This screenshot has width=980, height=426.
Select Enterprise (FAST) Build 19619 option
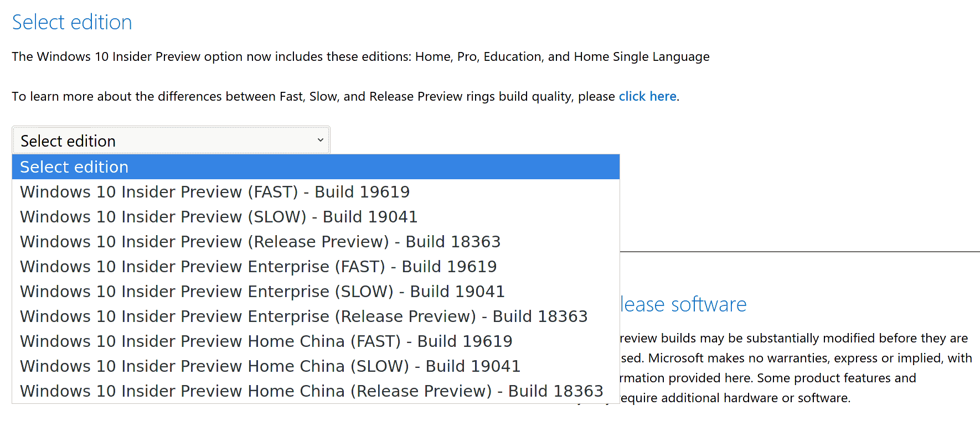click(x=258, y=267)
